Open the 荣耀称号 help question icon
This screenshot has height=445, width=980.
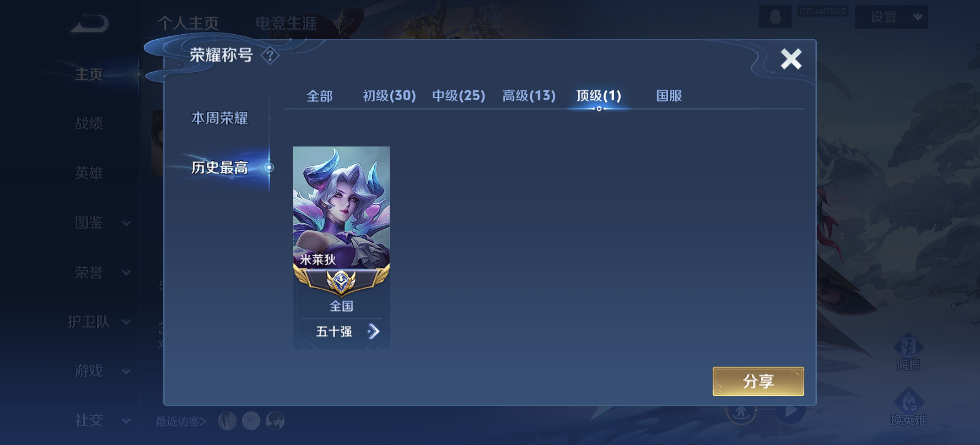[270, 56]
